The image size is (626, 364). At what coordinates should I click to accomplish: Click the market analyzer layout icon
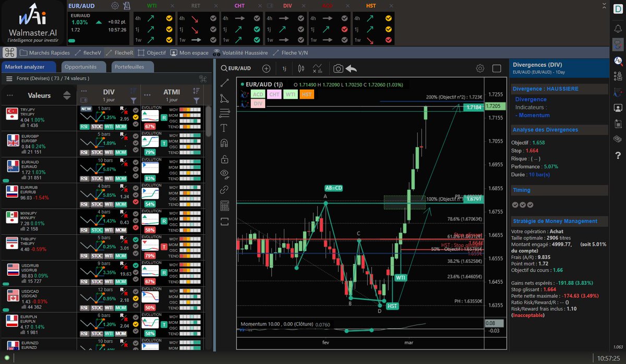click(203, 79)
